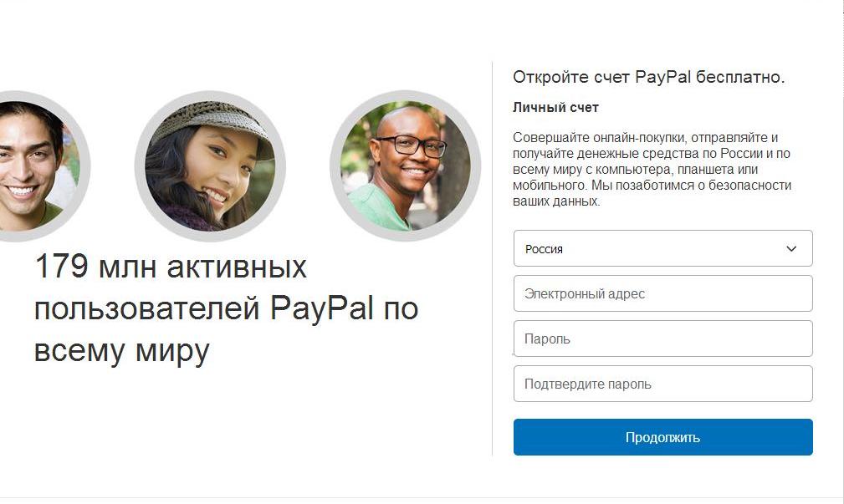Viewport: 844px width, 504px height.
Task: Click the 179 млн активных headline line
Action: [171, 267]
